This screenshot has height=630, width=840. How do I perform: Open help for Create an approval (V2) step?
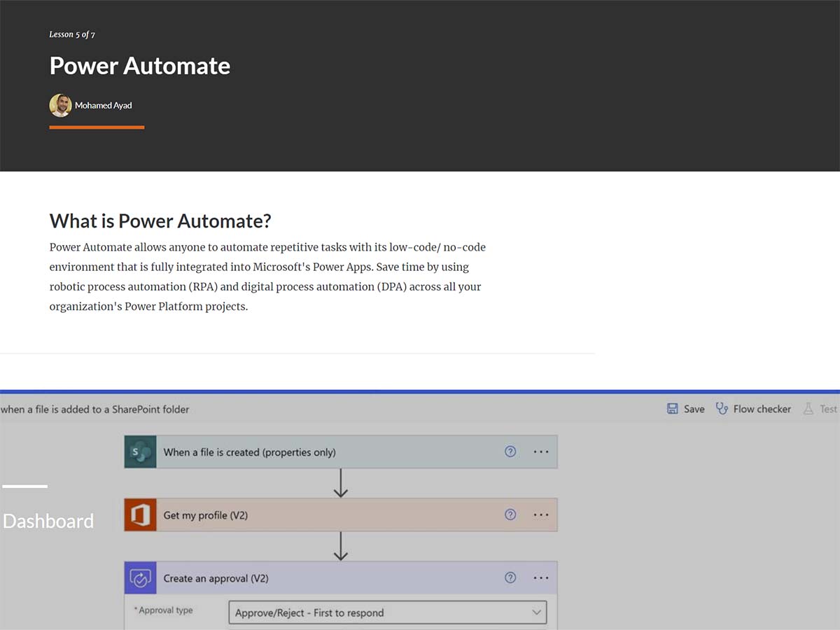click(510, 577)
